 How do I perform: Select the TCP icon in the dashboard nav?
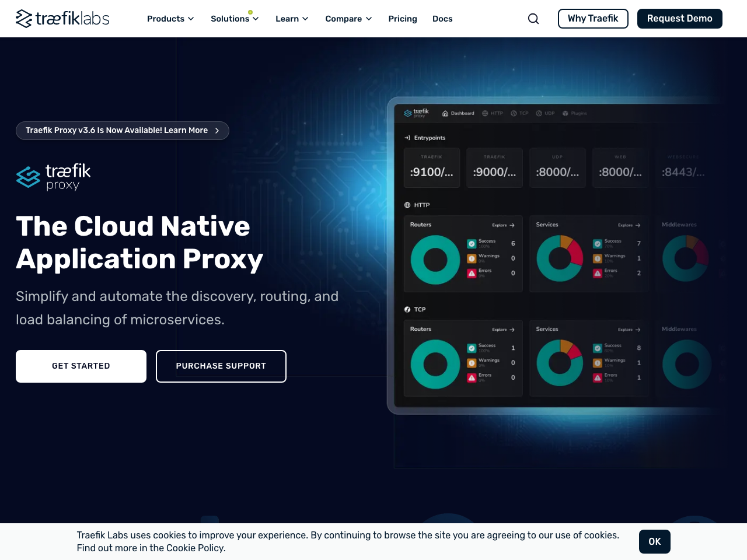click(513, 113)
